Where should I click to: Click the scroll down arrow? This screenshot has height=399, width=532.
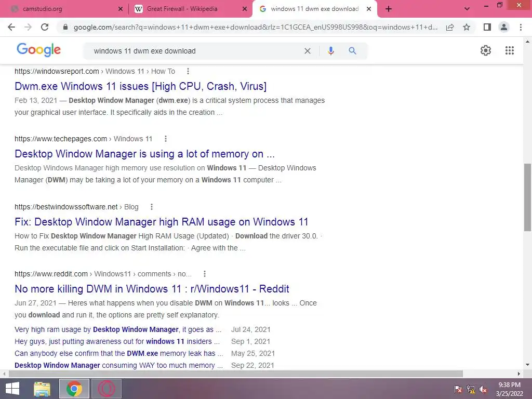527,365
